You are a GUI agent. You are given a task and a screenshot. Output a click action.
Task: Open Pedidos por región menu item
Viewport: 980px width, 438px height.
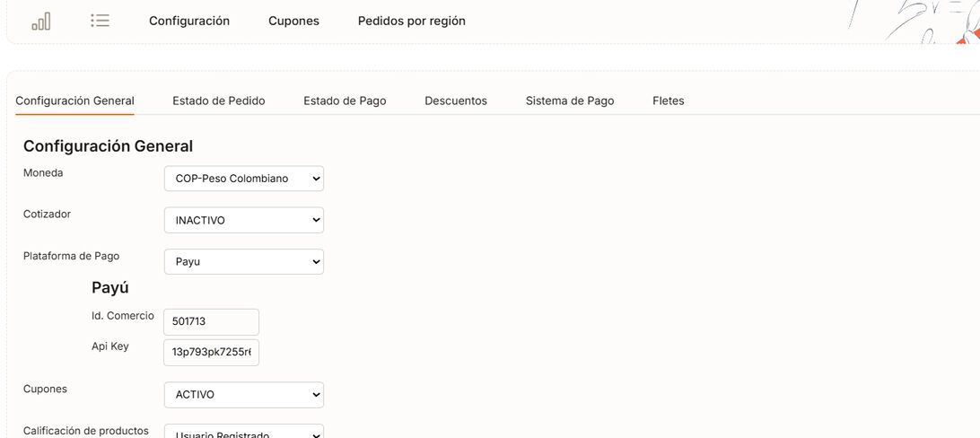411,21
